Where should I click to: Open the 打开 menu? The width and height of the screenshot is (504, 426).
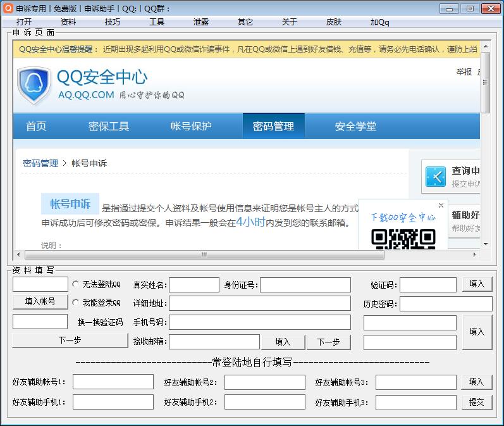pos(24,22)
